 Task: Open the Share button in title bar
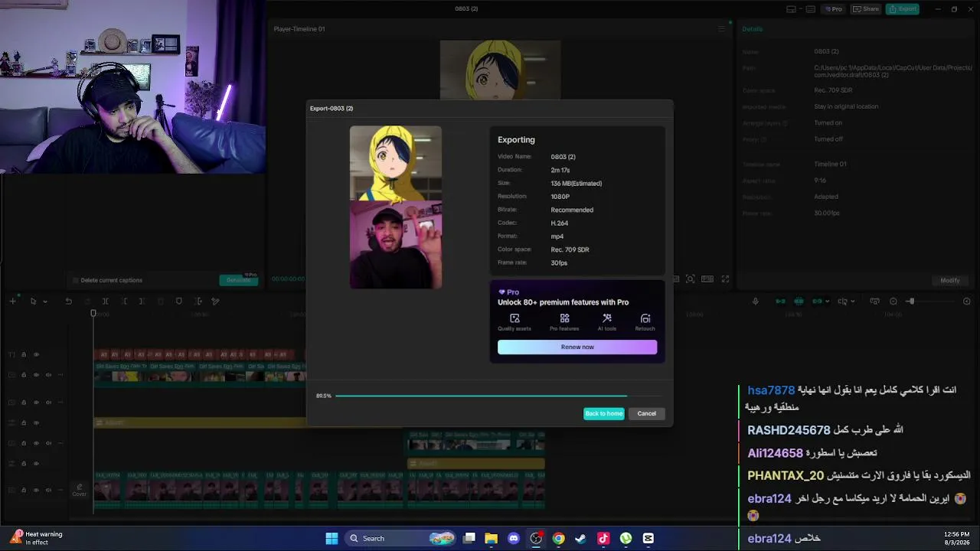[866, 9]
